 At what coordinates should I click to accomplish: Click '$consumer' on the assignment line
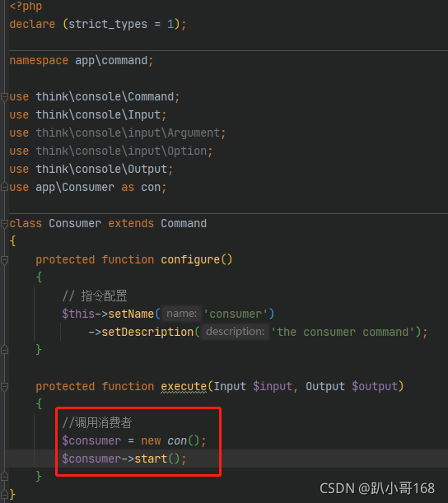coord(91,440)
